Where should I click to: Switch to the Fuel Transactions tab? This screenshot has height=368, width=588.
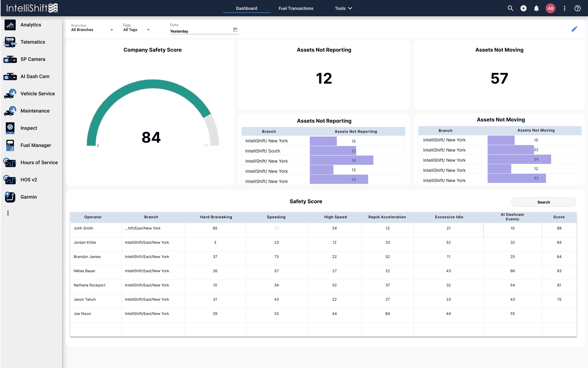296,8
